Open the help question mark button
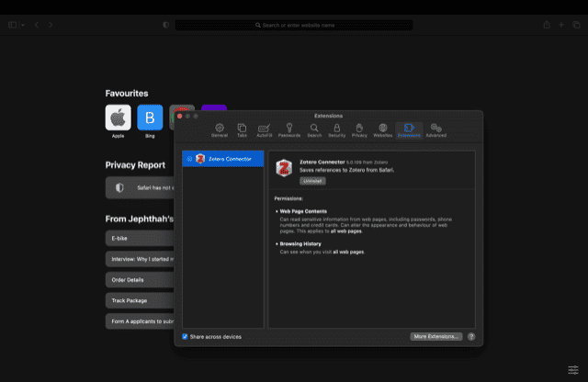The height and width of the screenshot is (382, 588). click(471, 337)
